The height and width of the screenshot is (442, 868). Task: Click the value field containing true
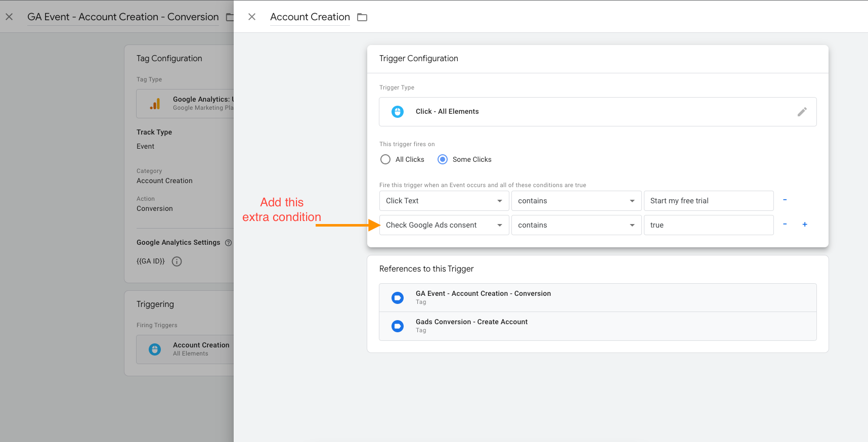click(x=708, y=225)
